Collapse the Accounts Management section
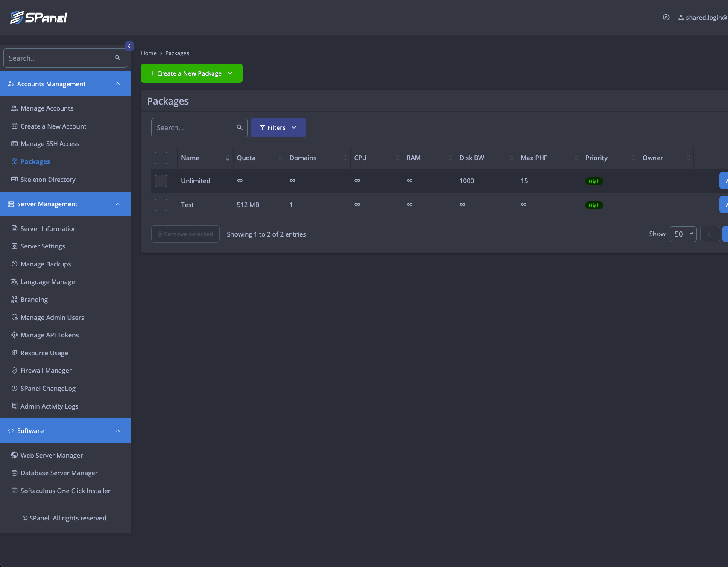This screenshot has width=728, height=567. click(65, 84)
